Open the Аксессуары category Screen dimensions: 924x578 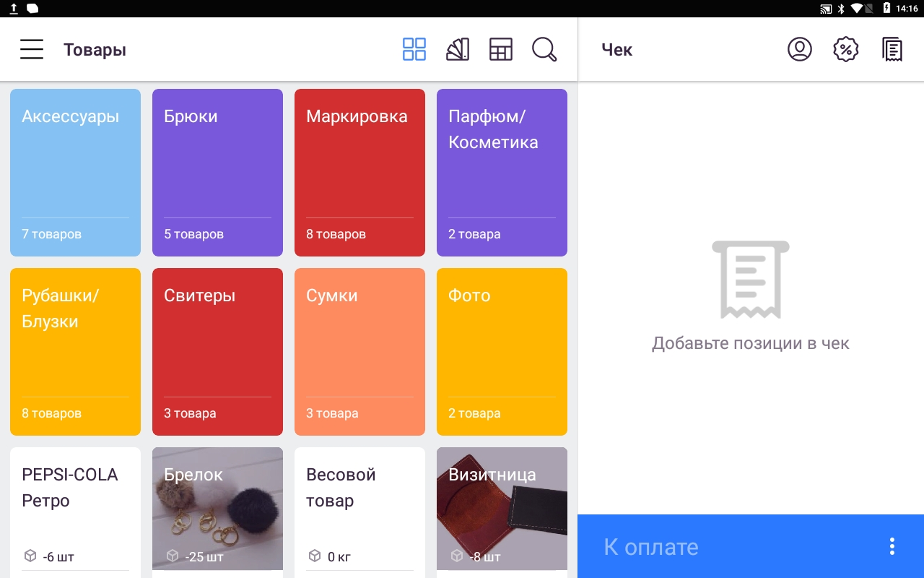point(75,172)
